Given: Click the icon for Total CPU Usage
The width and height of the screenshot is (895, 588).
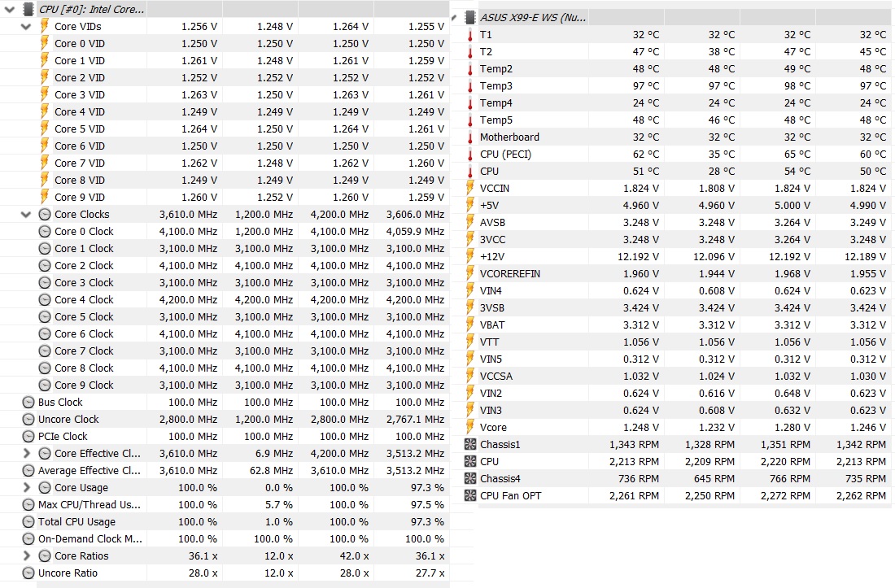Looking at the screenshot, I should 28,522.
